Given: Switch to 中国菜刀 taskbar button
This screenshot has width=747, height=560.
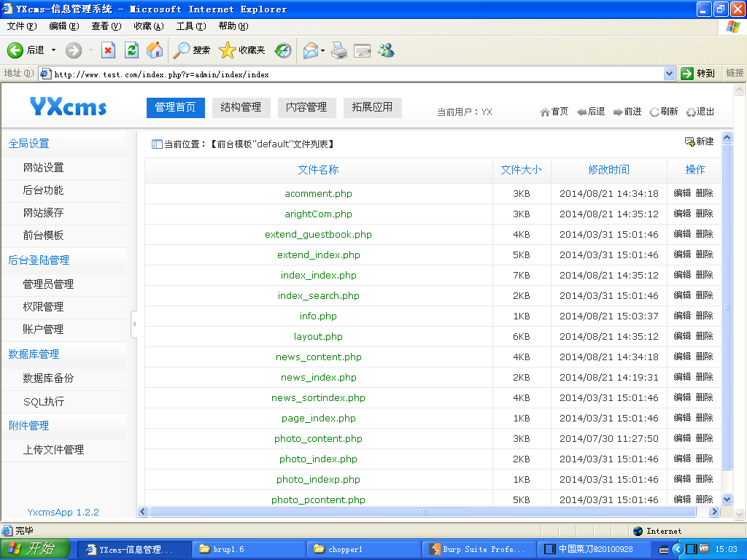Looking at the screenshot, I should (x=593, y=549).
